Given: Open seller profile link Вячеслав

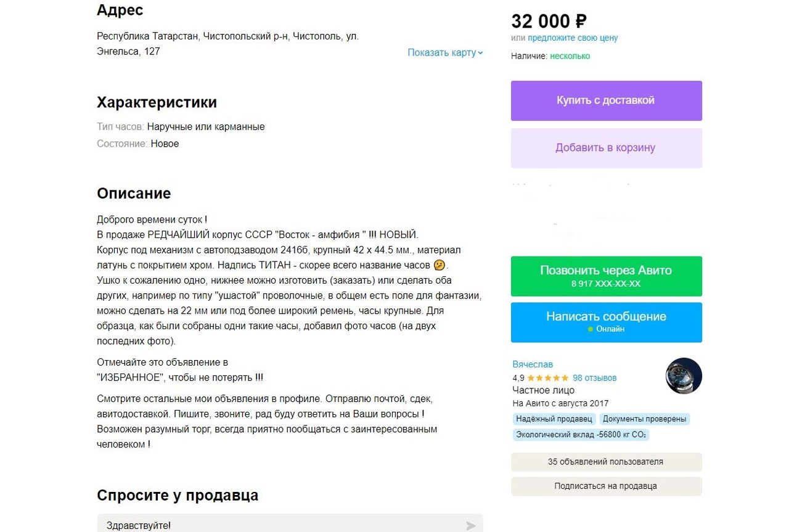Looking at the screenshot, I should coord(533,364).
